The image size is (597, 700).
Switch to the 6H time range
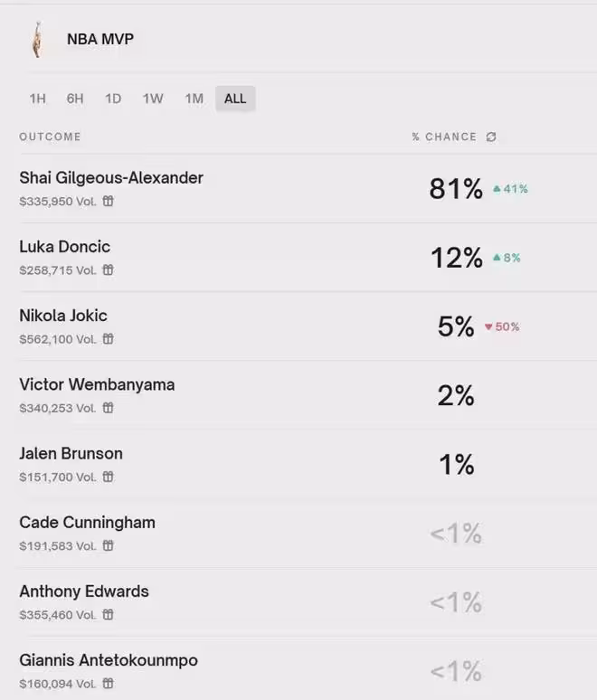click(x=75, y=99)
